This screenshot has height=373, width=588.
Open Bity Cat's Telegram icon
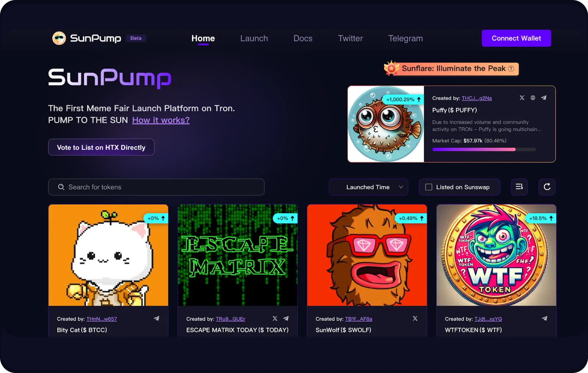point(157,318)
